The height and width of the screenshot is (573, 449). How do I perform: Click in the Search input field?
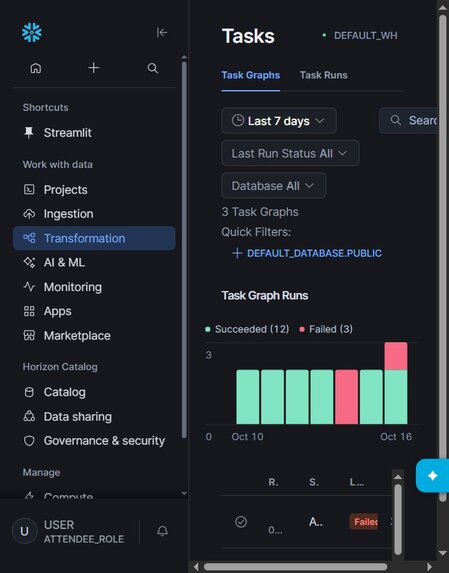click(x=408, y=120)
